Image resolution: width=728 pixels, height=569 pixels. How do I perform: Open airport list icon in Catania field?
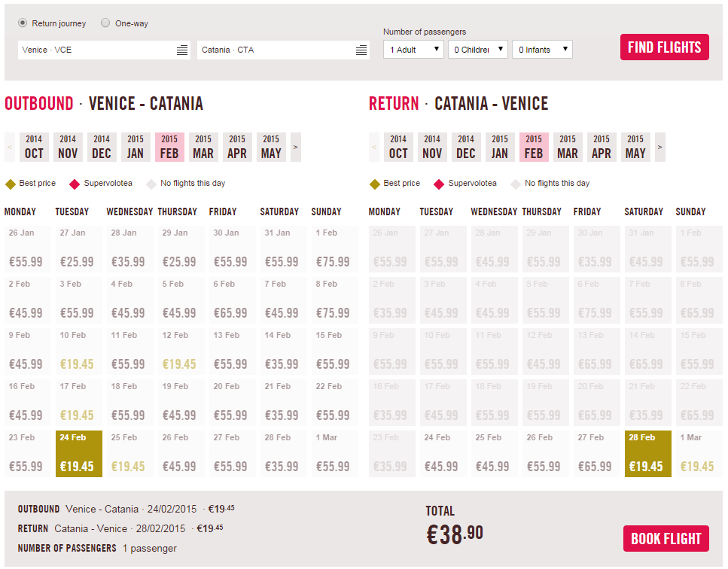[x=361, y=50]
